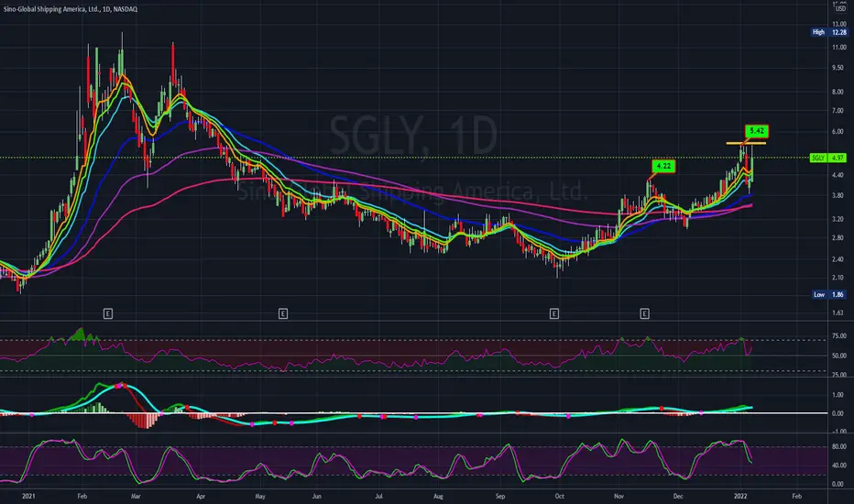Click the Low 1.86 price label
Viewport: 854px width, 504px height.
829,294
